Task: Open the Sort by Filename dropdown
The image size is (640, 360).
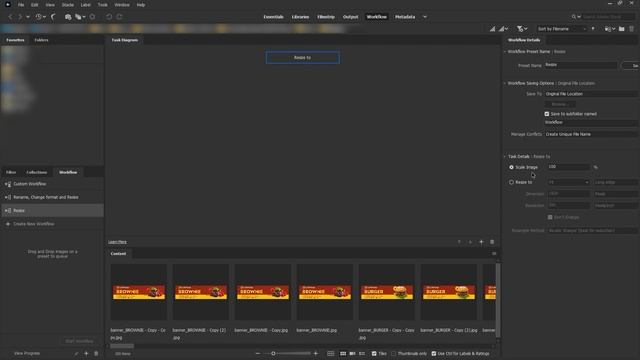Action: point(562,29)
